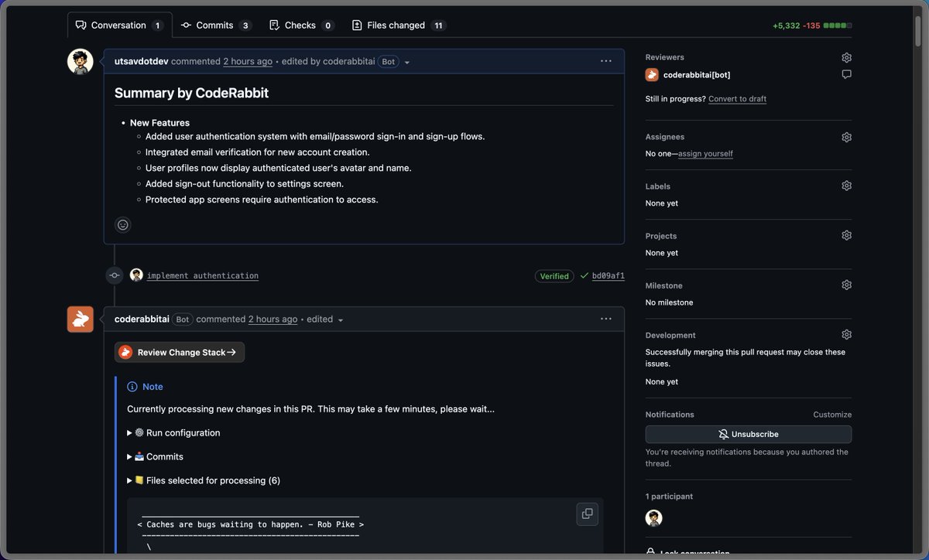Click the first comment's '2 hours ago' timestamp

(248, 61)
